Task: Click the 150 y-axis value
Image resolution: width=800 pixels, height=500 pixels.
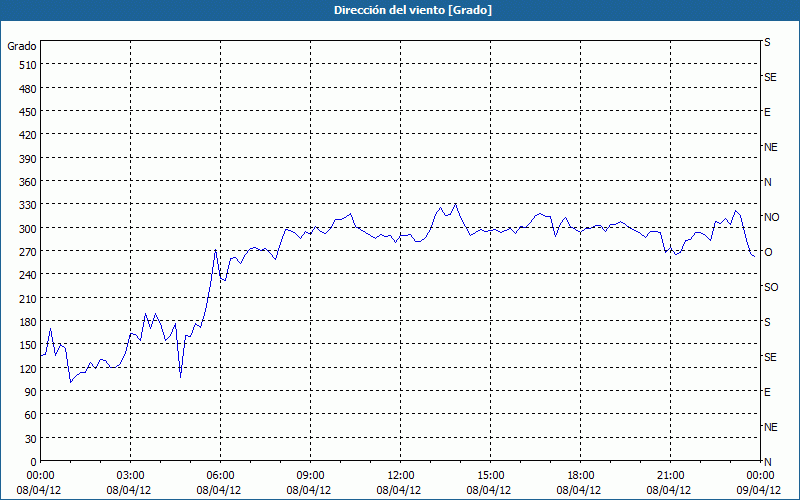Action: tap(28, 345)
